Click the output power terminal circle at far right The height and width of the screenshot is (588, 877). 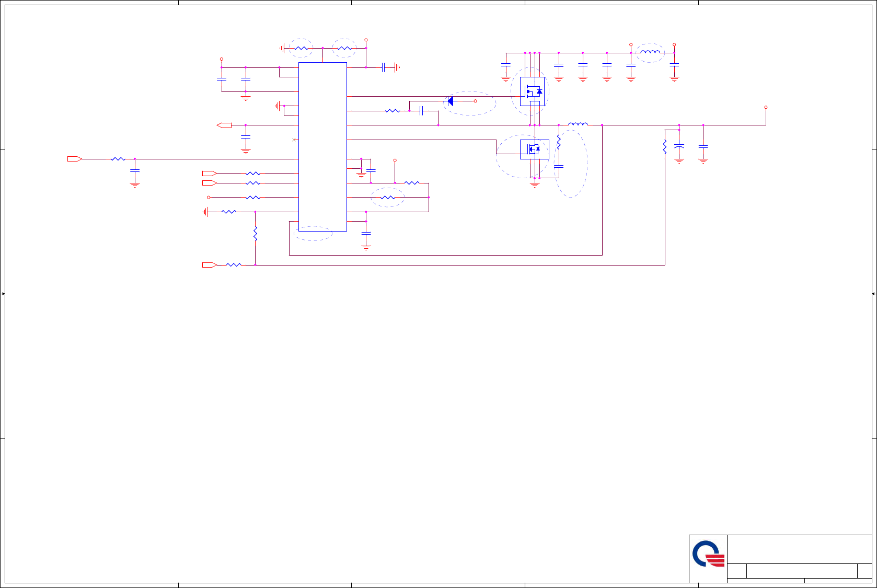tap(766, 107)
